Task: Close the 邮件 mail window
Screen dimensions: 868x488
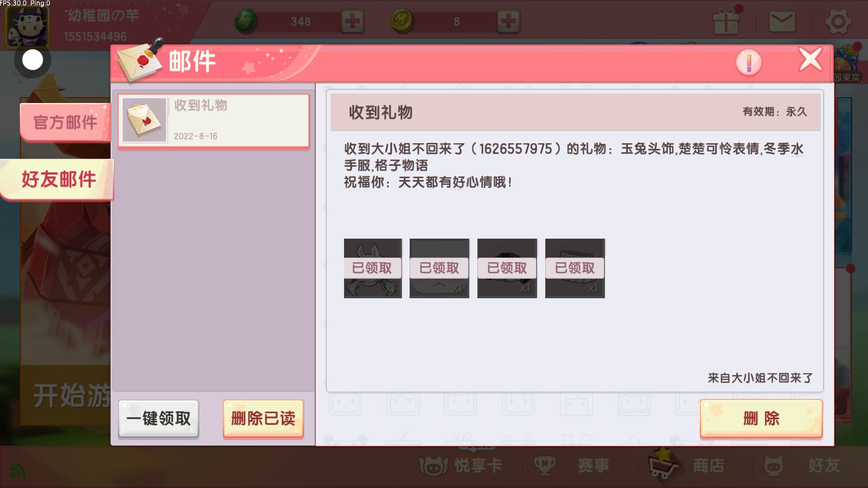Action: [810, 60]
